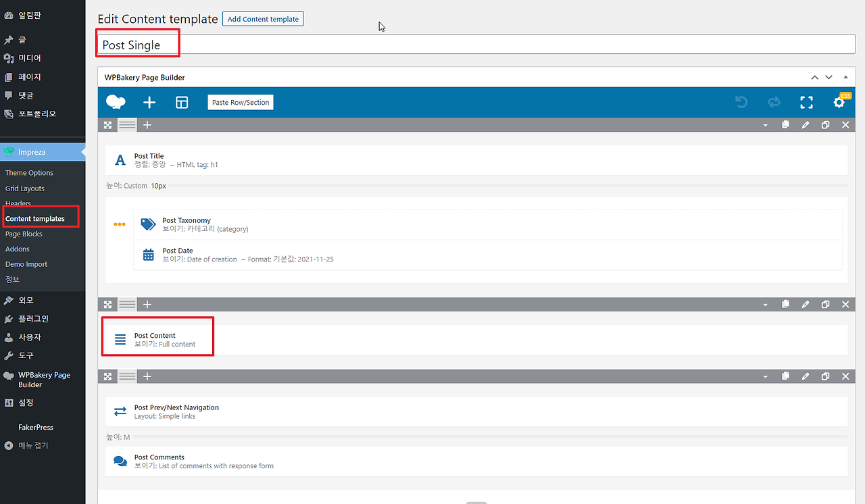Move the WPBakery Page Builder panel up
This screenshot has width=865, height=504.
tap(815, 77)
